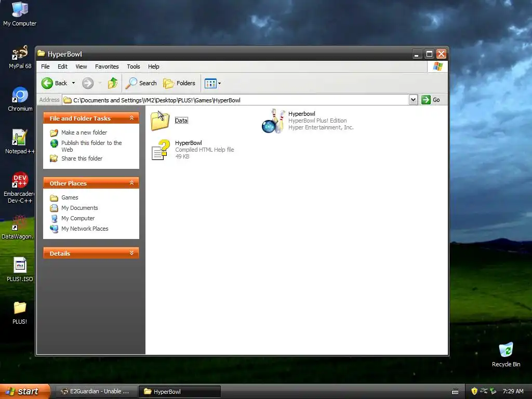The image size is (532, 399).
Task: Click HyperBowl taskbar button
Action: [x=180, y=391]
